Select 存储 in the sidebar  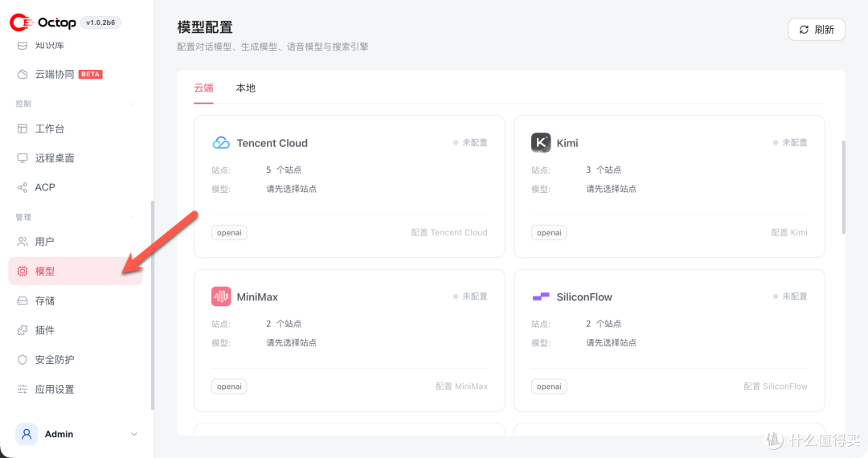pos(76,301)
